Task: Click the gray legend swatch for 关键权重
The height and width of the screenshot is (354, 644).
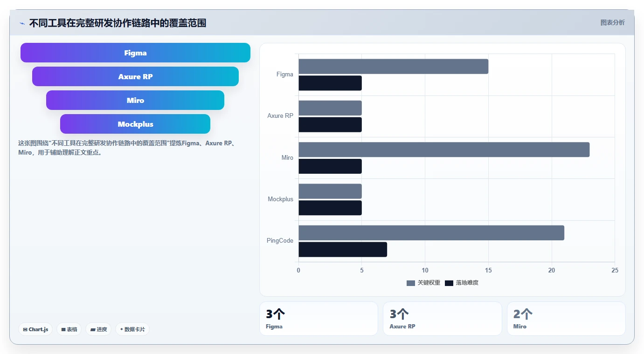Action: [x=410, y=283]
